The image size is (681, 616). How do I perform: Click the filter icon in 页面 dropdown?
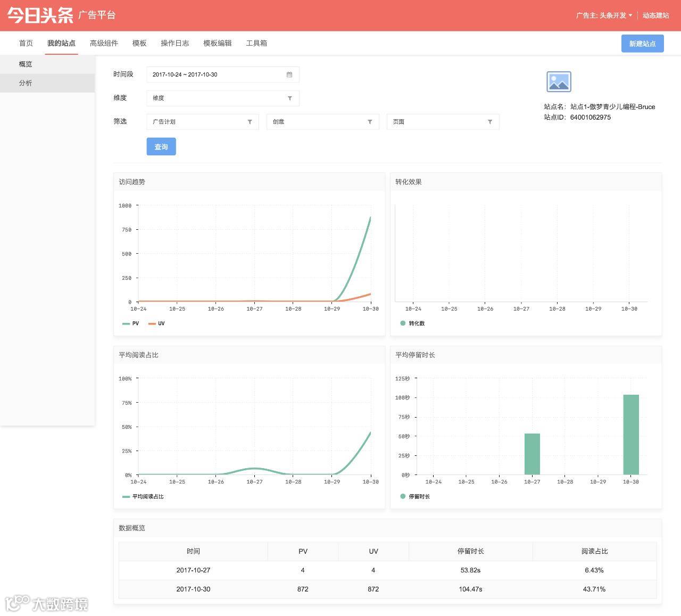[x=490, y=122]
